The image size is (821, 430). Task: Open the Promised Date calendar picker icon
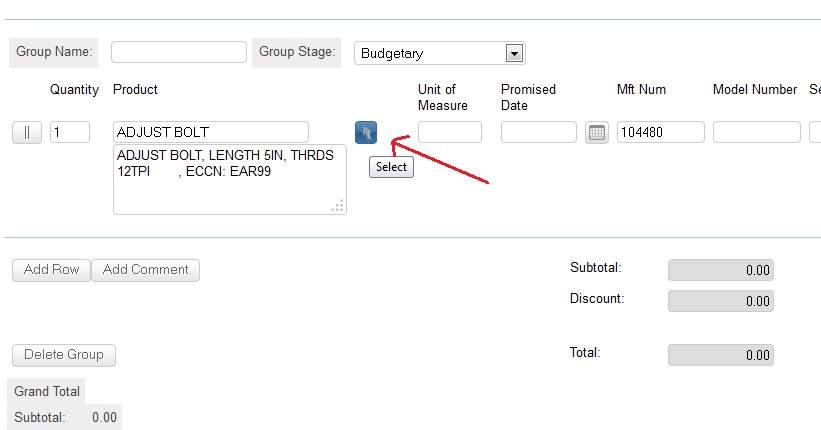(x=596, y=133)
